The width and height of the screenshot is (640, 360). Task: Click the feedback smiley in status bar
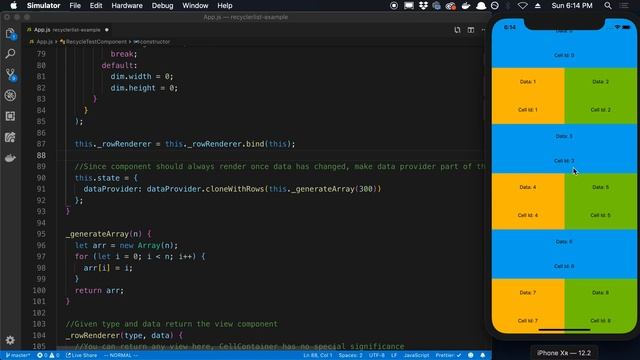tap(471, 356)
